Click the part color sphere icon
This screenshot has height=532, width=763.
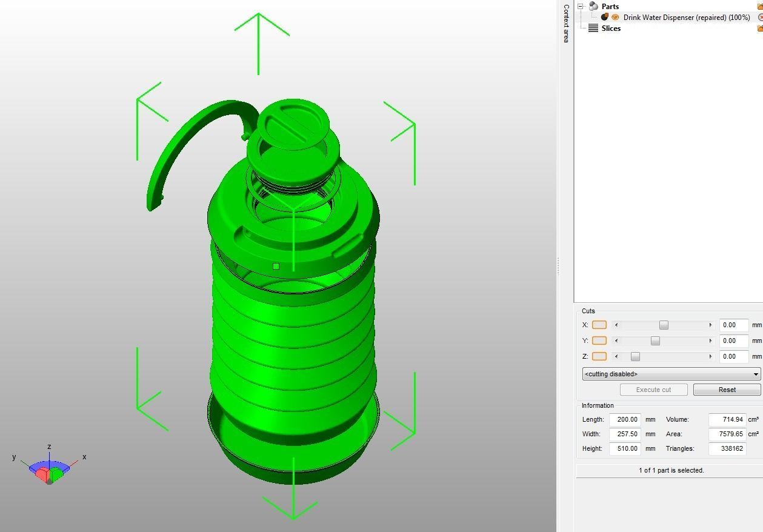[x=604, y=17]
